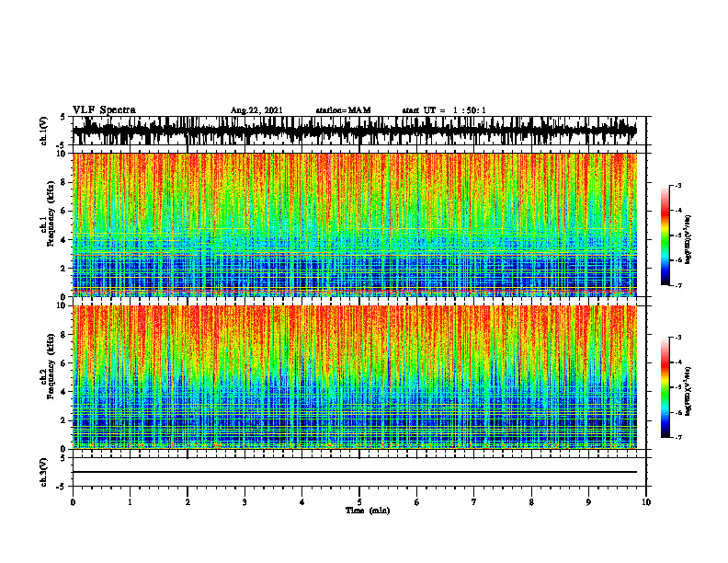Click the "-7" label on ch.2 colorbar
The image size is (728, 563).
point(678,437)
